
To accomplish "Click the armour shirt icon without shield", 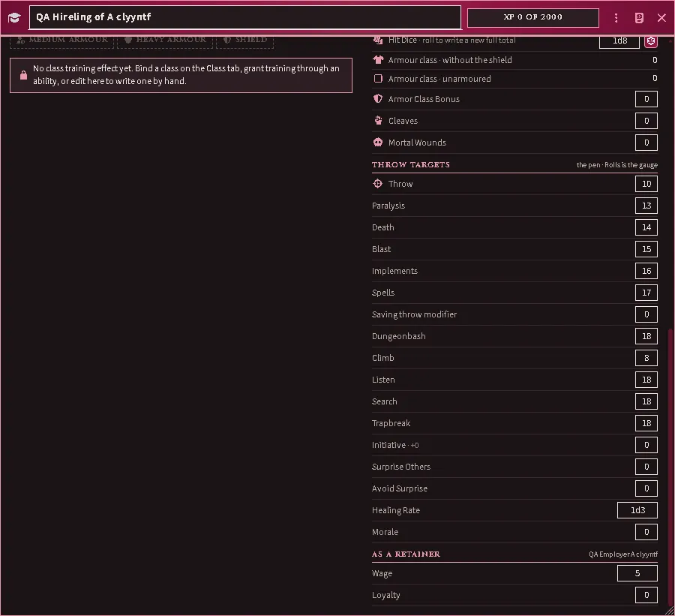I will click(378, 60).
